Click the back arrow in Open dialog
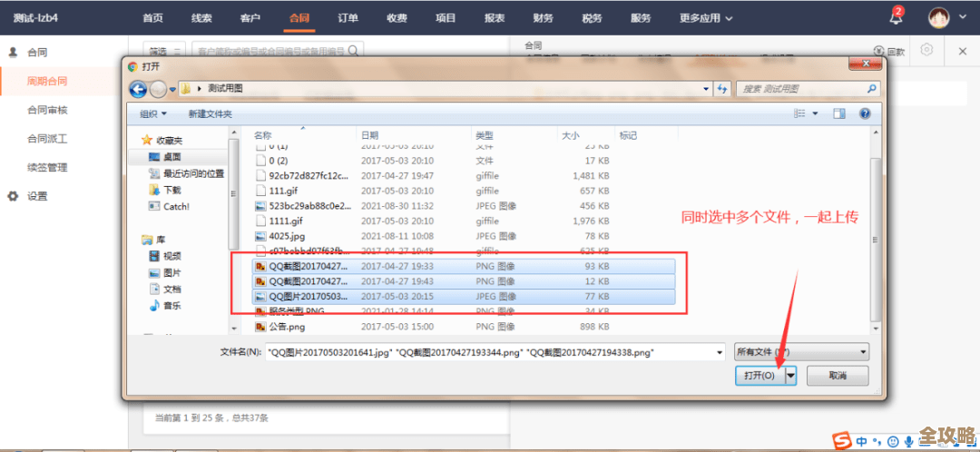 click(x=138, y=89)
